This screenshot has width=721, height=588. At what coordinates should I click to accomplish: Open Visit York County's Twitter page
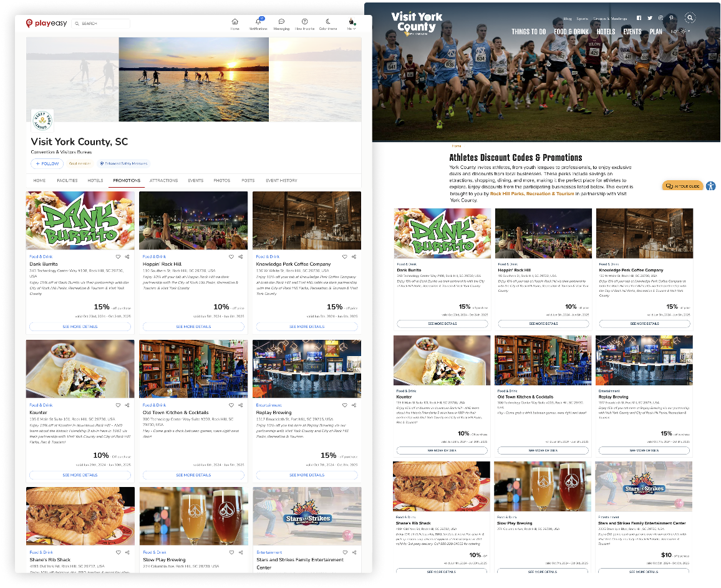click(x=650, y=17)
